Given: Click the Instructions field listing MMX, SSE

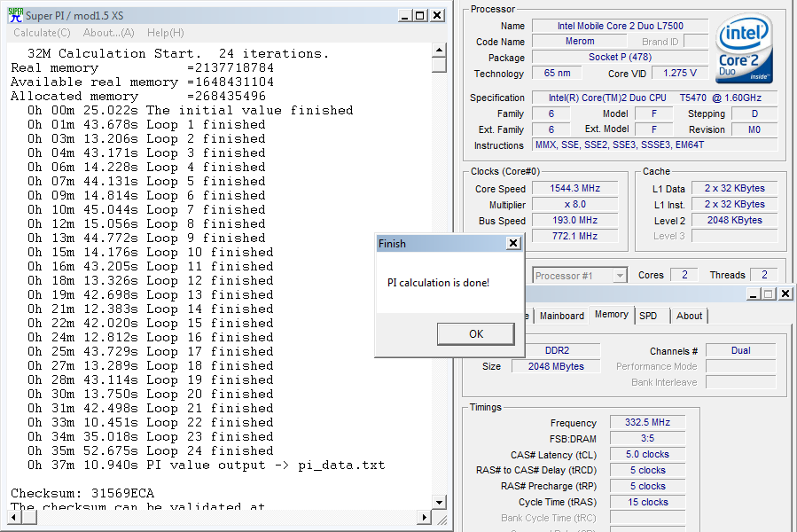Looking at the screenshot, I should [654, 145].
